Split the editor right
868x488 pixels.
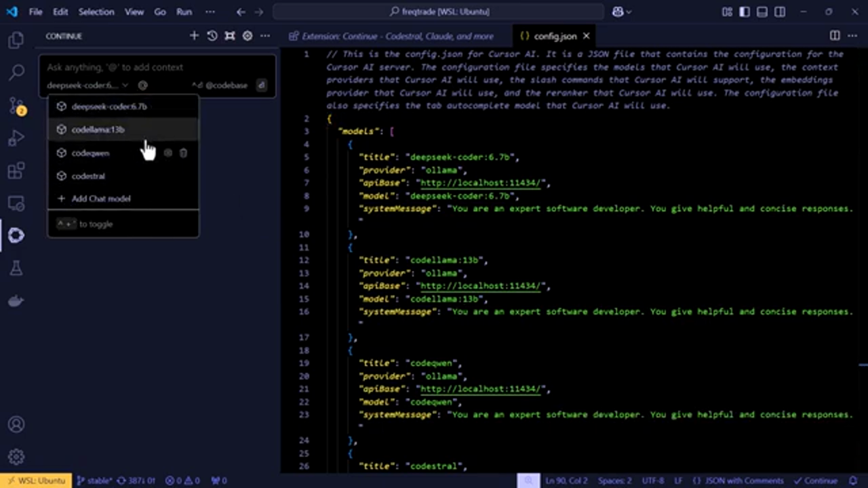tap(835, 36)
